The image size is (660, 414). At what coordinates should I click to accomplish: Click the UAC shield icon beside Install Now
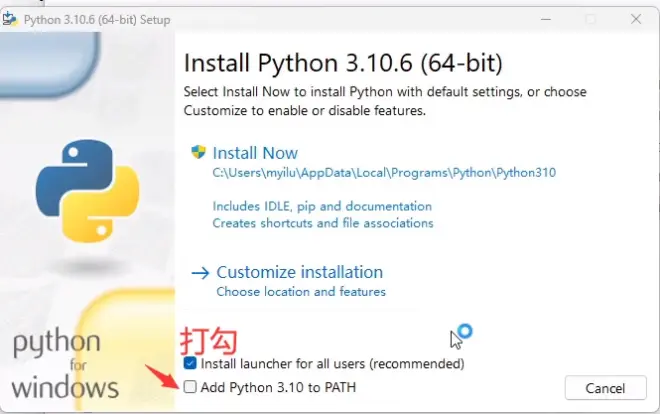coord(198,152)
